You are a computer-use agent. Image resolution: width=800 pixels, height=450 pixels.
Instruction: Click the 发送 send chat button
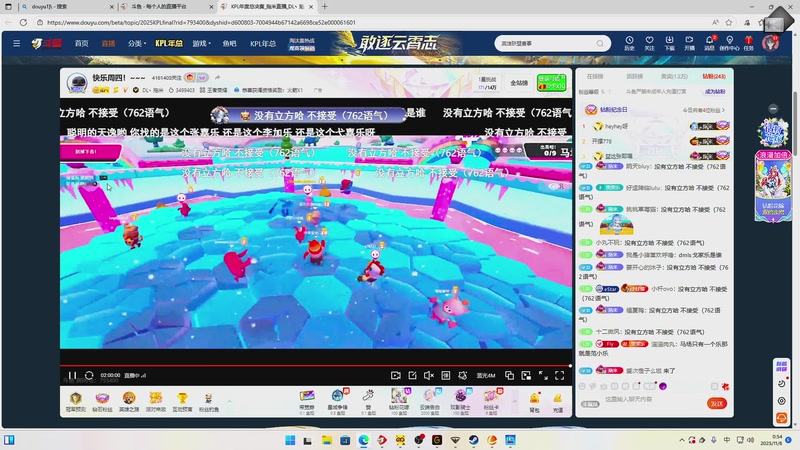[x=717, y=404]
